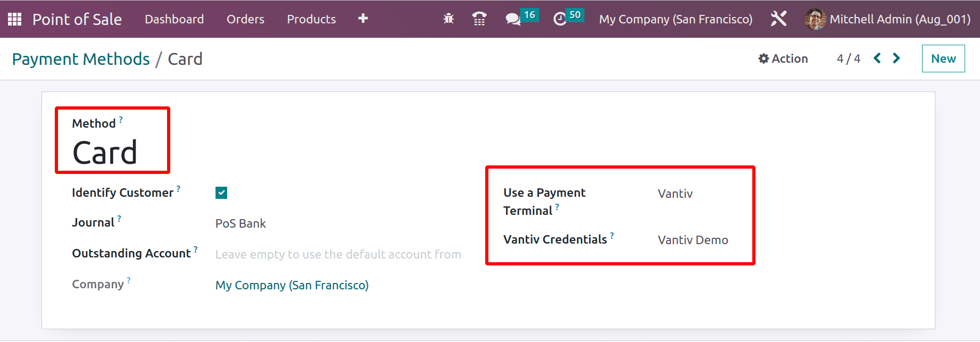Go to next record arrow

tap(896, 59)
